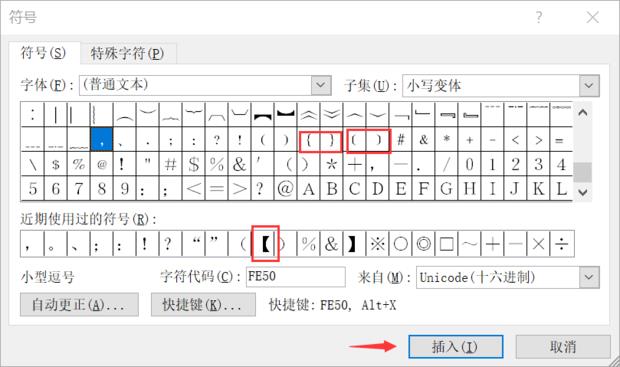This screenshot has width=620, height=367.
Task: Click the 近期使用过的符号(R) label
Action: pyautogui.click(x=89, y=219)
